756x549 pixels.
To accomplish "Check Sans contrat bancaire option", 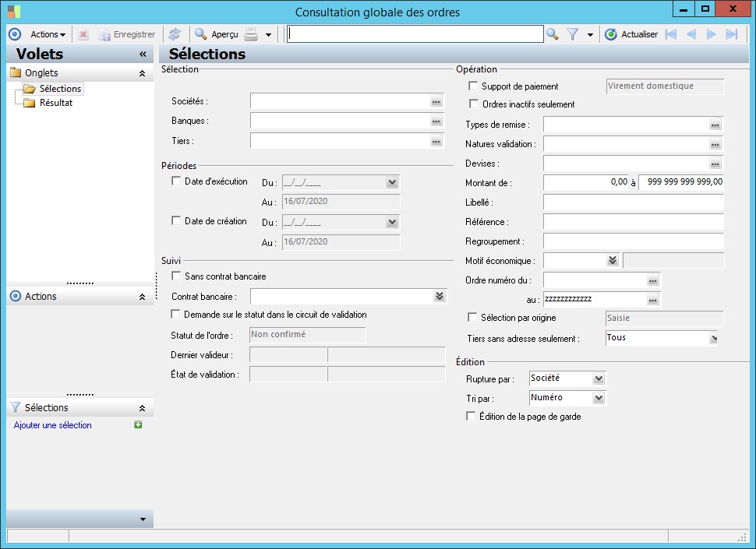I will (176, 276).
